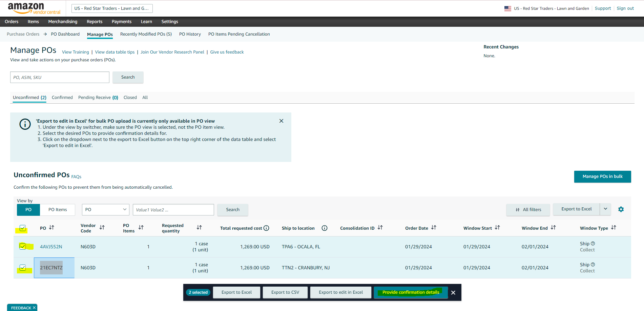Open PO Items Pending Cancellation tab
This screenshot has width=644, height=311.
239,34
